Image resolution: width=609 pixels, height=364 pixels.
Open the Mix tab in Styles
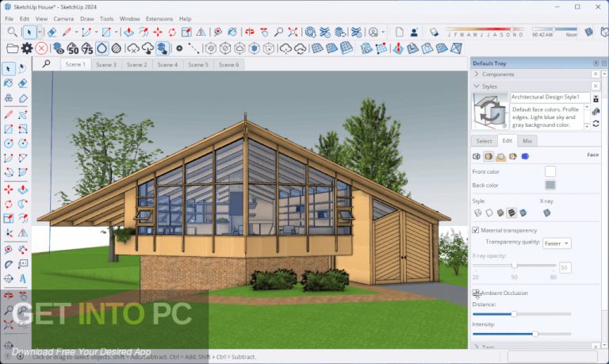[527, 141]
